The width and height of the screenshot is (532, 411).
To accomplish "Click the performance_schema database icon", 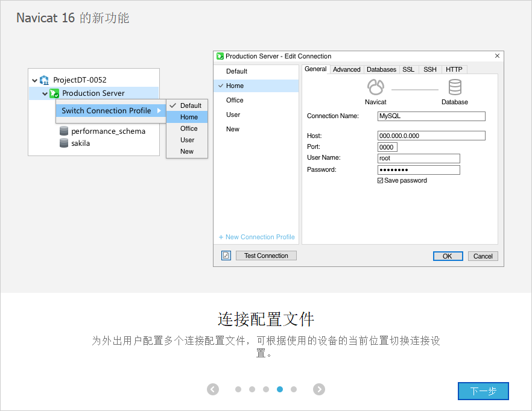I will (x=64, y=131).
